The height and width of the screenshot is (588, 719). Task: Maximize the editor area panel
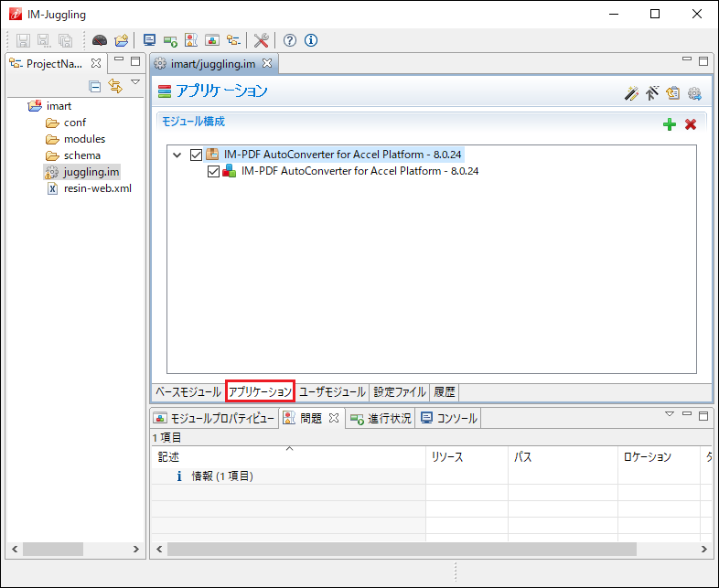pos(703,61)
